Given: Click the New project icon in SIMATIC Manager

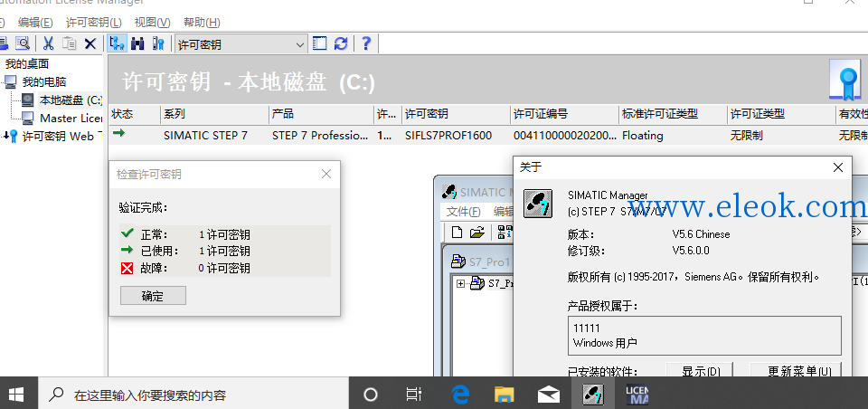Looking at the screenshot, I should 457,233.
